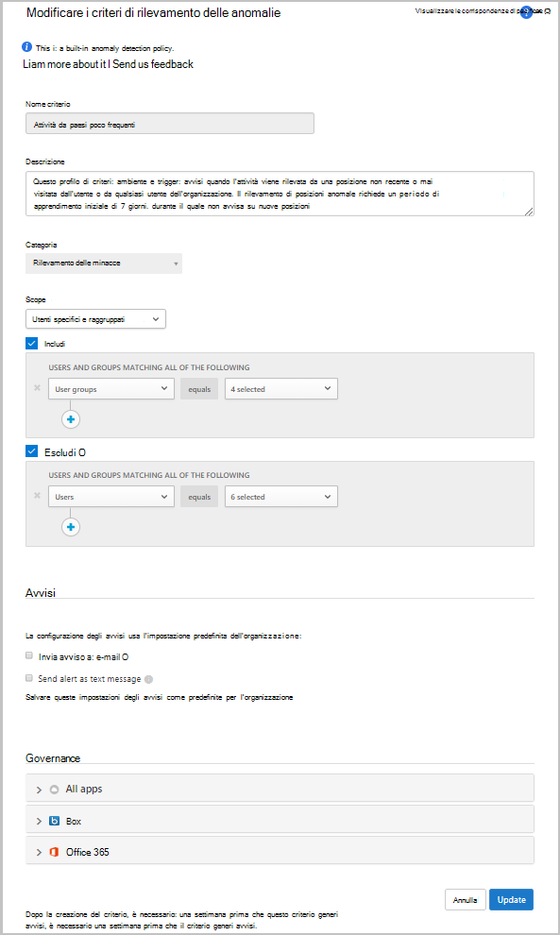Viewport: 560px width, 935px height.
Task: Click the Office 365 logo icon
Action: pyautogui.click(x=54, y=852)
